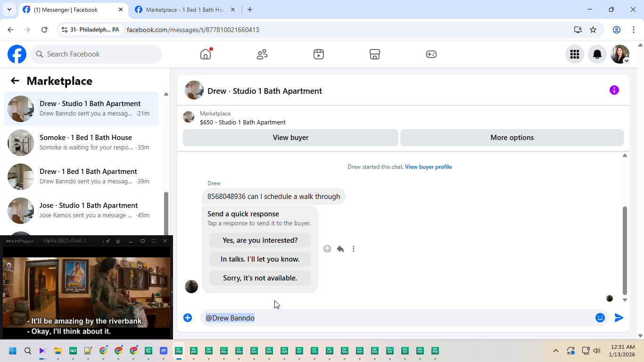This screenshot has height=362, width=644.
Task: Open Windows Start button
Action: point(13,351)
